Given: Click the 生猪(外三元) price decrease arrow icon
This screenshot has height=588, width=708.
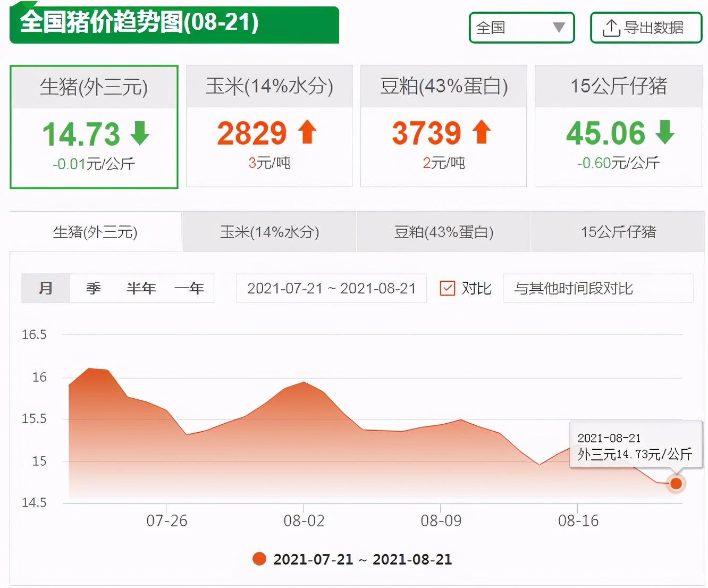Looking at the screenshot, I should pos(139,134).
